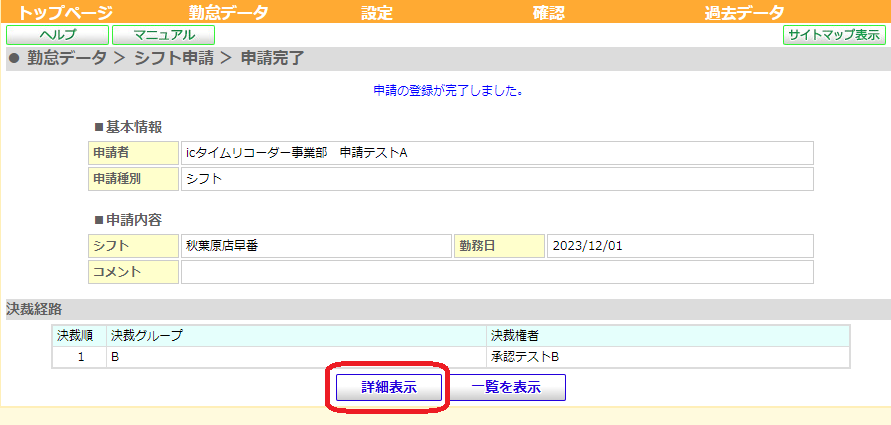
Task: Click the 申請の登録が完了しました message
Action: 448,91
